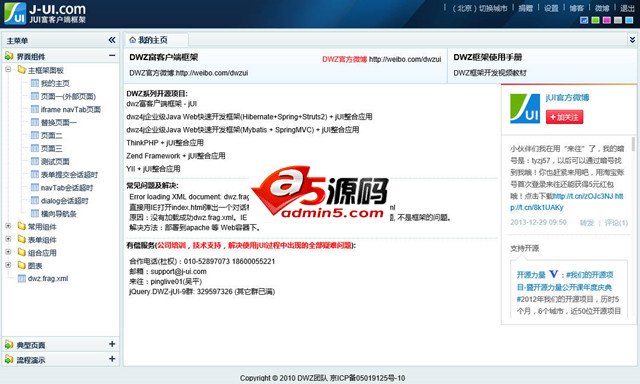Viewport: 640px width, 384px height.
Task: Click the 常用组件 folder icon
Action: [22, 226]
